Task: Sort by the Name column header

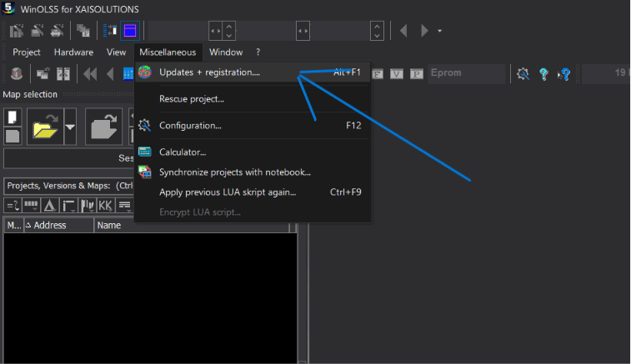Action: (x=192, y=225)
